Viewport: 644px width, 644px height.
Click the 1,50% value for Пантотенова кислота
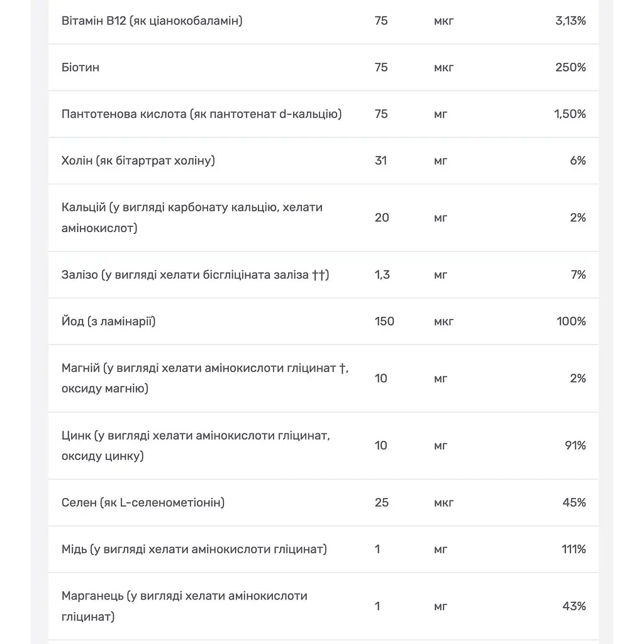pyautogui.click(x=570, y=114)
